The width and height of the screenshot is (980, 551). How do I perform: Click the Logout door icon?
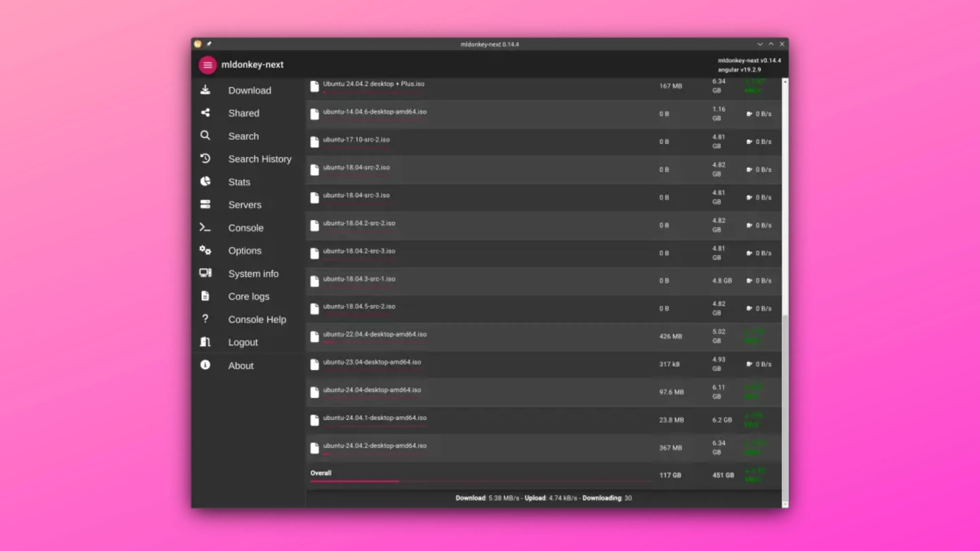click(205, 342)
